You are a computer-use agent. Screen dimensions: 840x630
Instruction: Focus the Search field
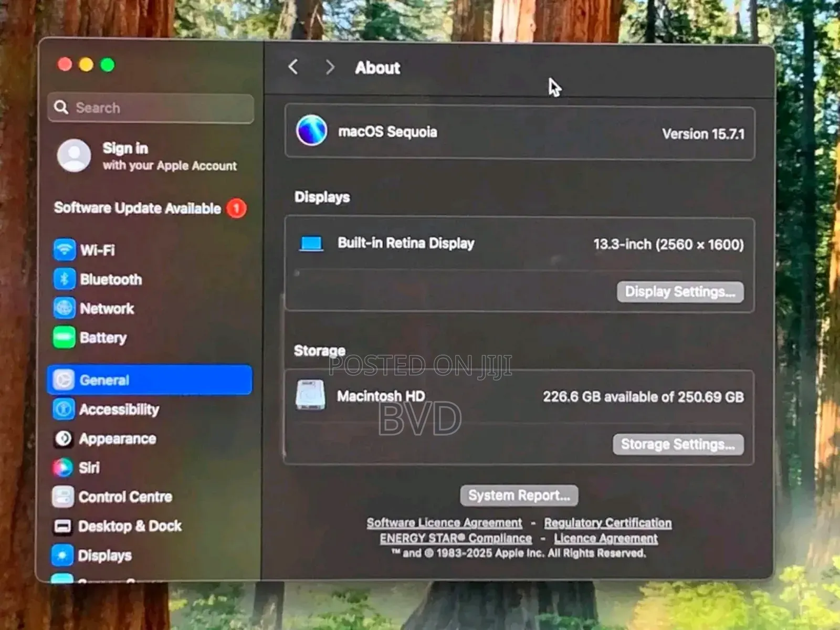click(x=151, y=108)
